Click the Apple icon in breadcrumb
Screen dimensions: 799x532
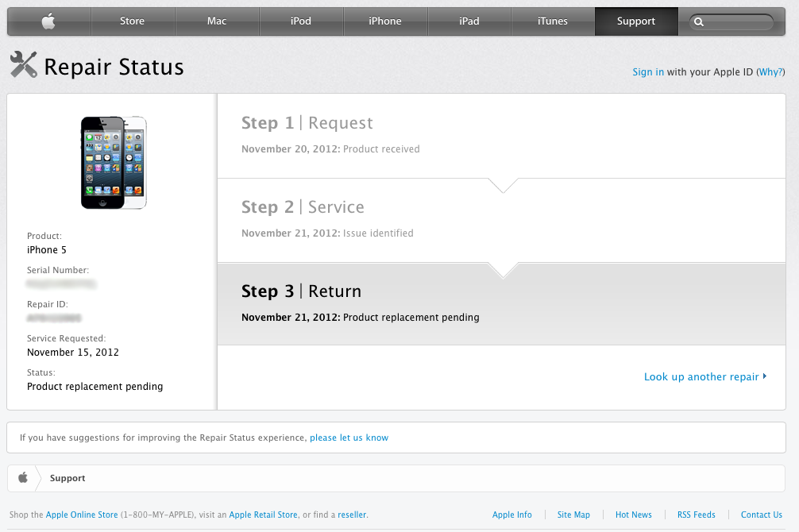pos(23,477)
